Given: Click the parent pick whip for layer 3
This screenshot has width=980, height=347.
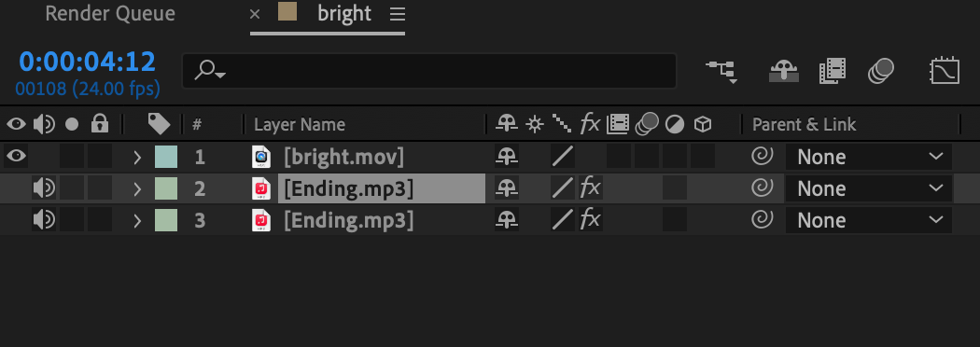Looking at the screenshot, I should [763, 220].
